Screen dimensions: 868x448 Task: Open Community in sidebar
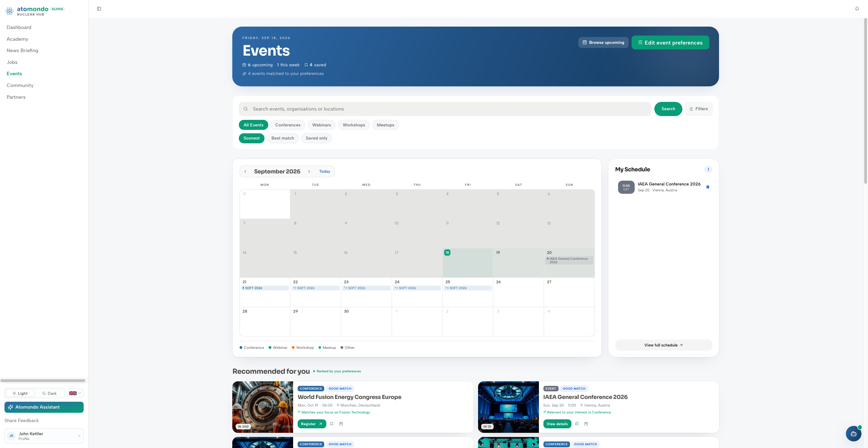[20, 85]
